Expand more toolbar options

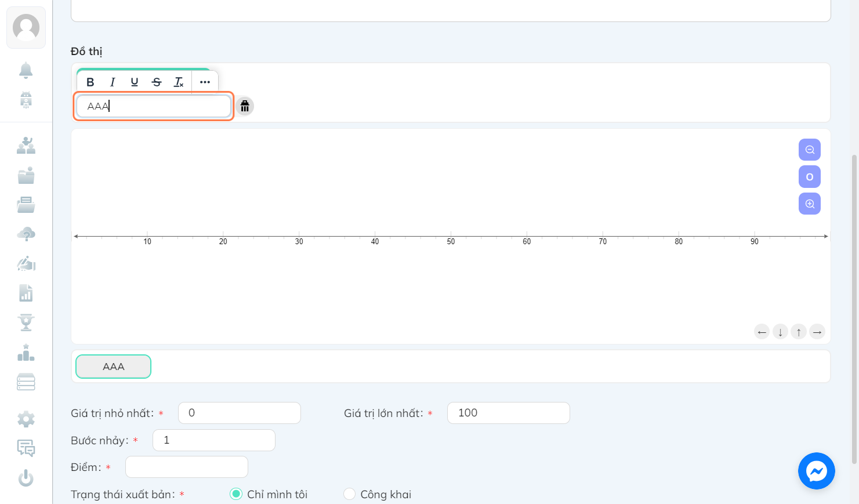click(x=205, y=82)
